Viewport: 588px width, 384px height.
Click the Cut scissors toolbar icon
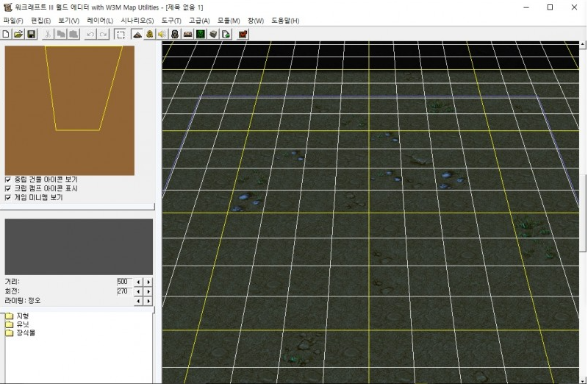tap(48, 35)
